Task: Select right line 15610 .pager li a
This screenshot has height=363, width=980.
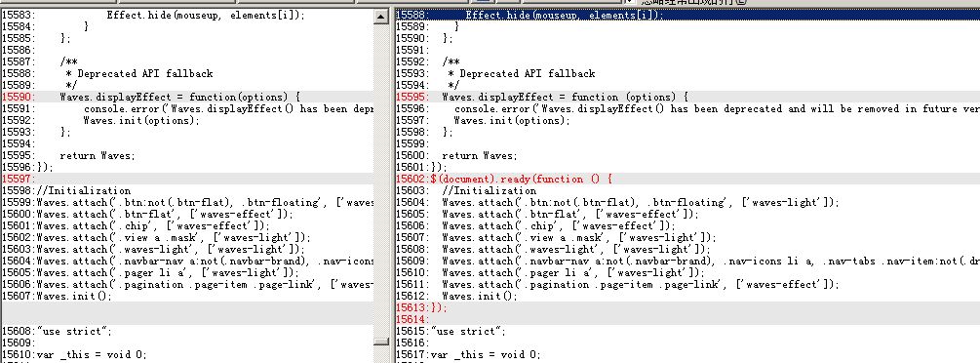Action: coord(687,273)
